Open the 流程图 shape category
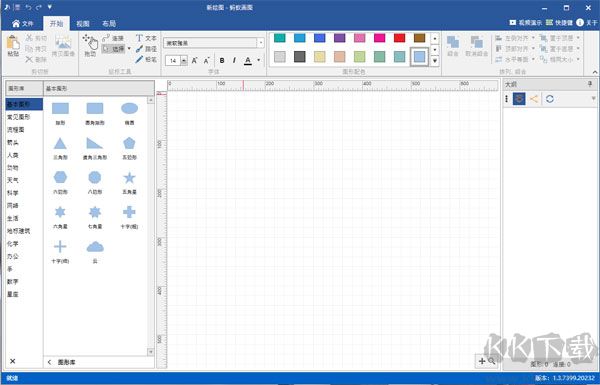The height and width of the screenshot is (385, 600). 16,130
